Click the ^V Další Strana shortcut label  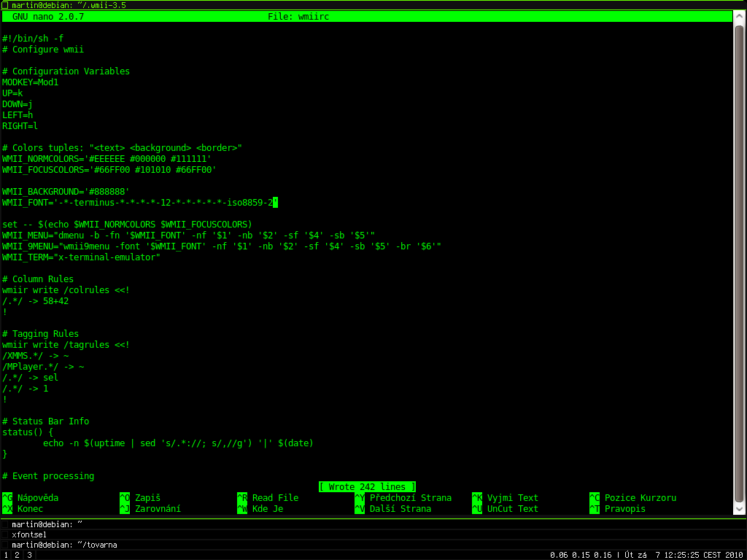[x=393, y=509]
